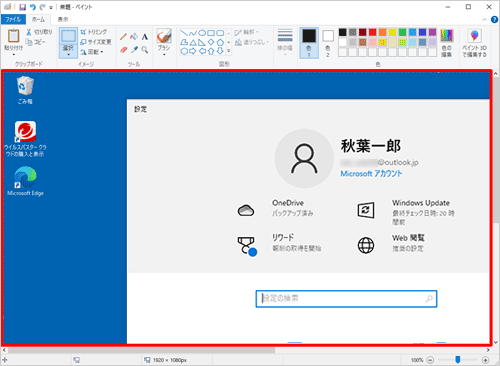Switch to the 表示 ribbon tab
This screenshot has height=366, width=500.
63,19
